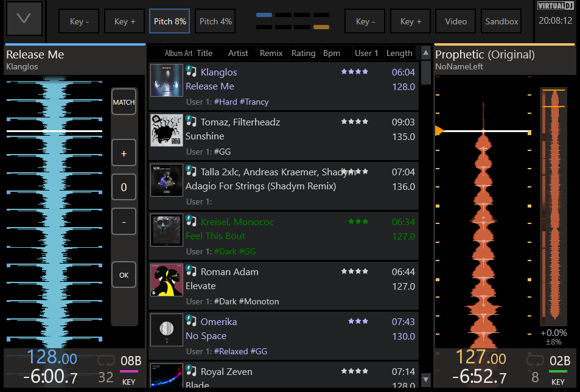
Task: Select the No Space album art thumbnail
Action: click(167, 330)
